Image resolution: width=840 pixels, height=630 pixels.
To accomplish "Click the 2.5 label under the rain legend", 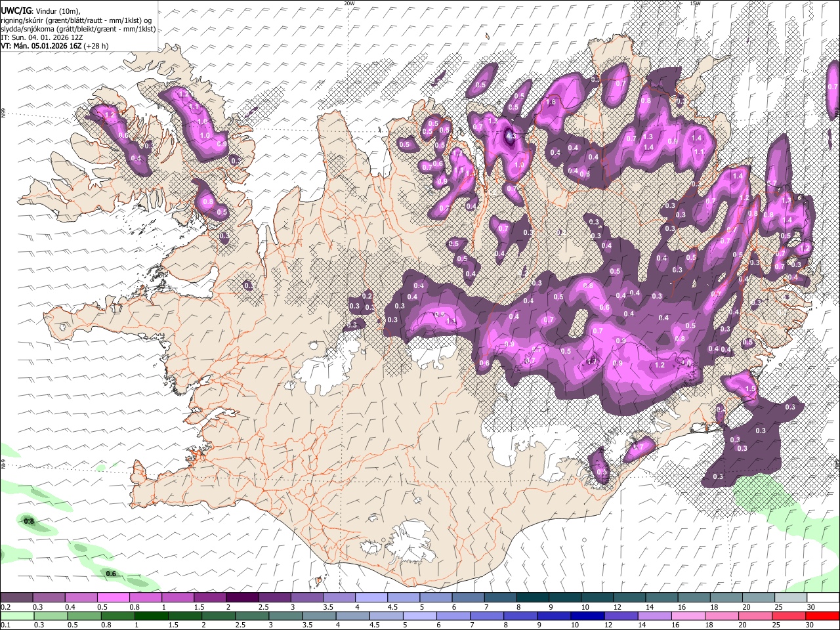I will (241, 625).
